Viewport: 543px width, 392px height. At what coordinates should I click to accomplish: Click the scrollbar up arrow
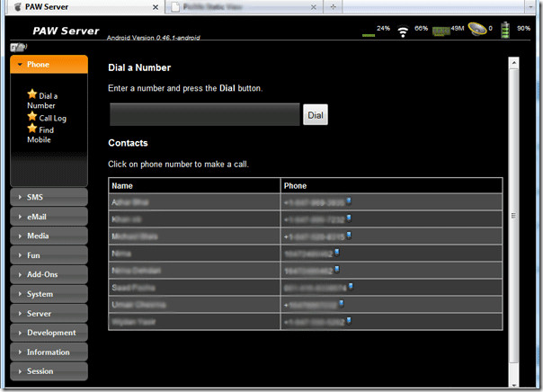tap(513, 63)
